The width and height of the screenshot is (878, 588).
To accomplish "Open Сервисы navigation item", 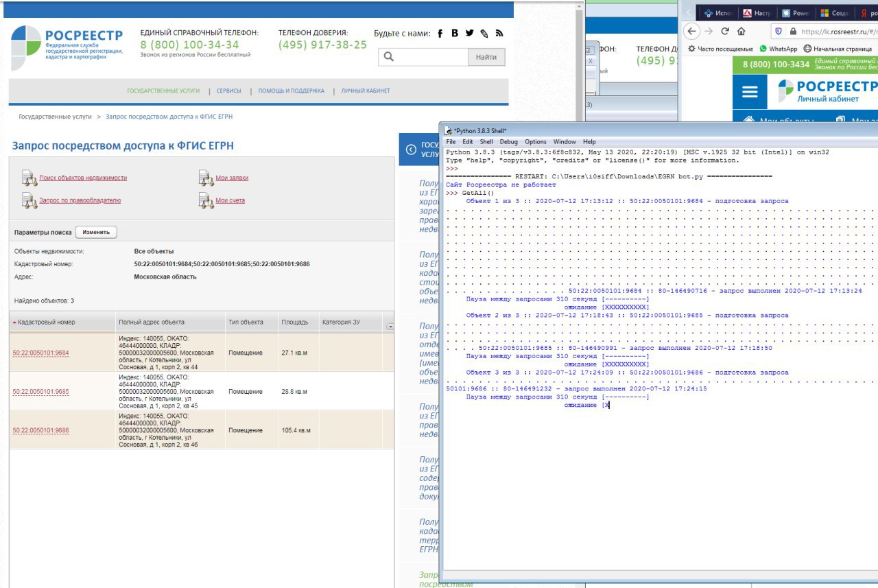I will 228,91.
